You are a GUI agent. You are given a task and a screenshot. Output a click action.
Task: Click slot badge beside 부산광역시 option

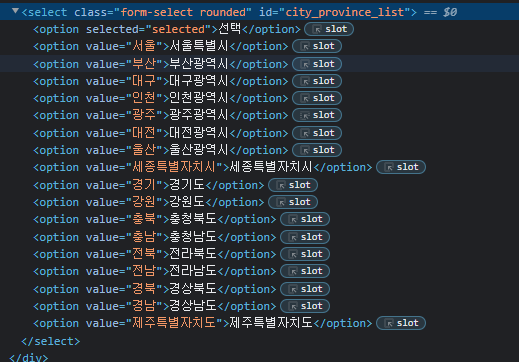317,64
